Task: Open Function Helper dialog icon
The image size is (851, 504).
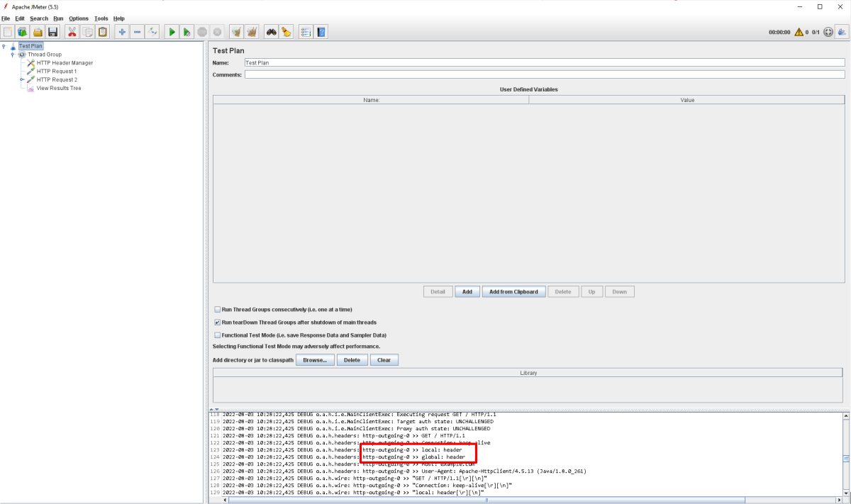Action: [x=306, y=32]
